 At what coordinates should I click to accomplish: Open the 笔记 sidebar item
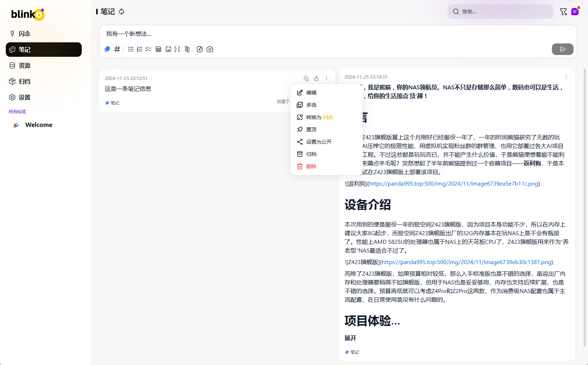pyautogui.click(x=44, y=50)
